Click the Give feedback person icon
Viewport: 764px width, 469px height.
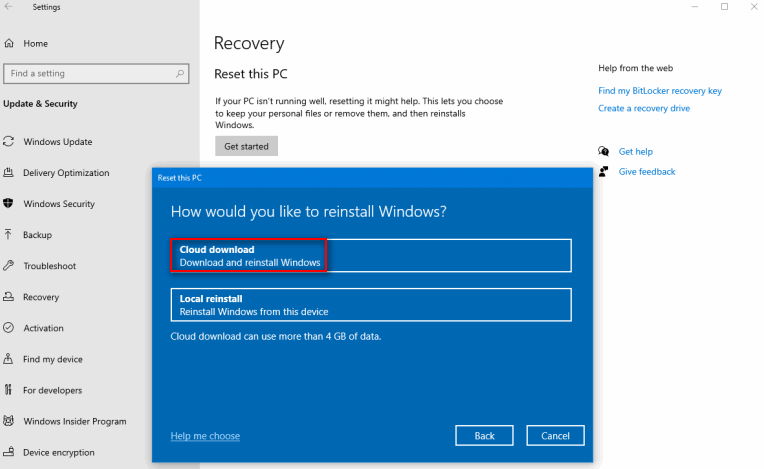[604, 171]
